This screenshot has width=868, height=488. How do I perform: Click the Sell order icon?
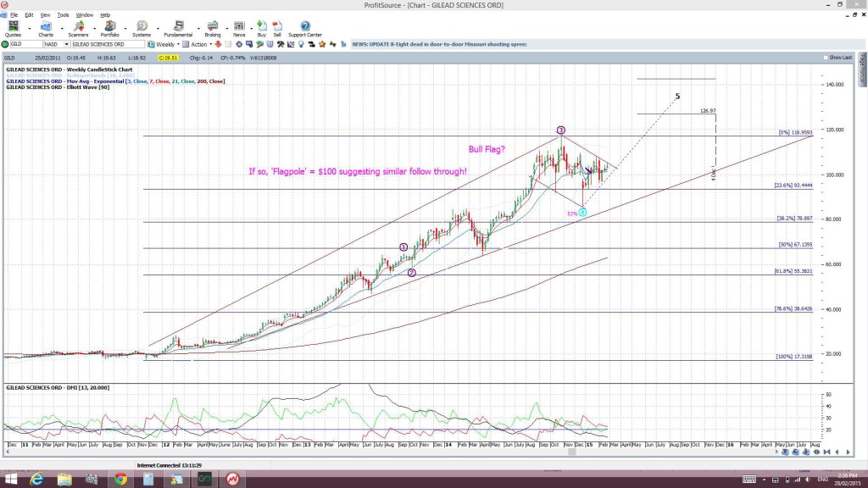[x=277, y=29]
